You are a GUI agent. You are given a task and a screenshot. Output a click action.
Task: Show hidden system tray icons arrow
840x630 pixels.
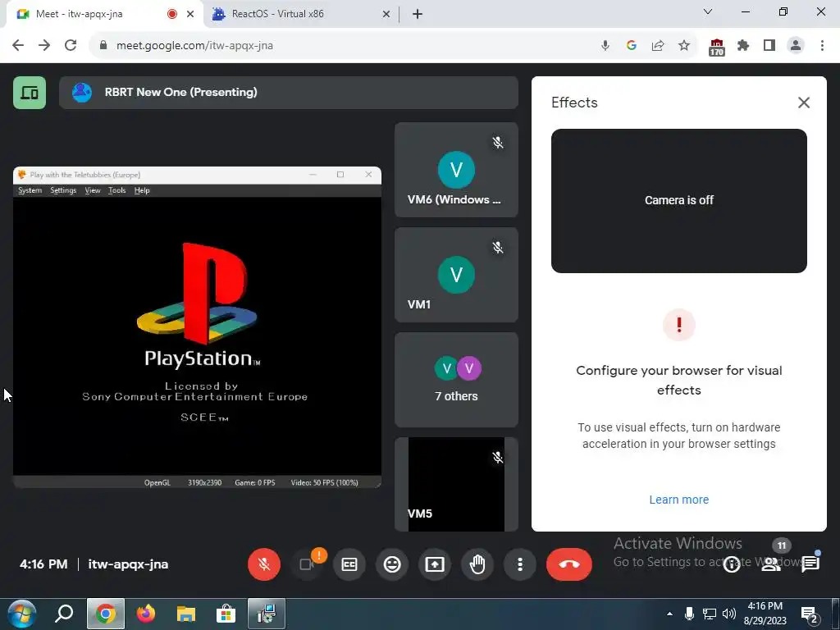click(669, 614)
